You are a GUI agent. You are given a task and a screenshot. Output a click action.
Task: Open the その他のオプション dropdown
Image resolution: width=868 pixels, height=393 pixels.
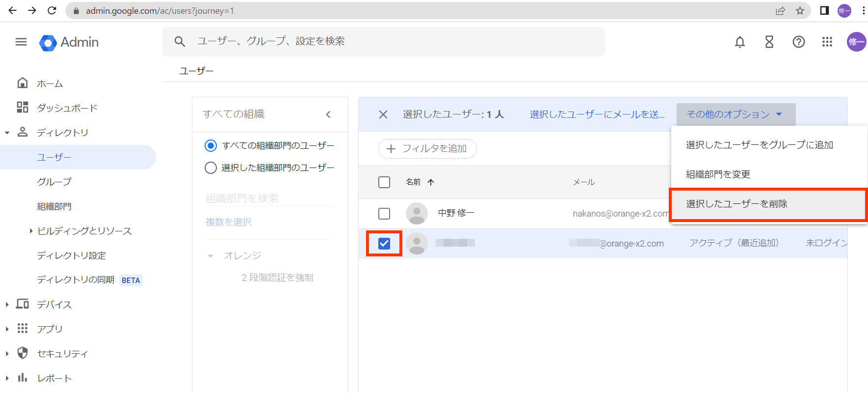[x=735, y=114]
